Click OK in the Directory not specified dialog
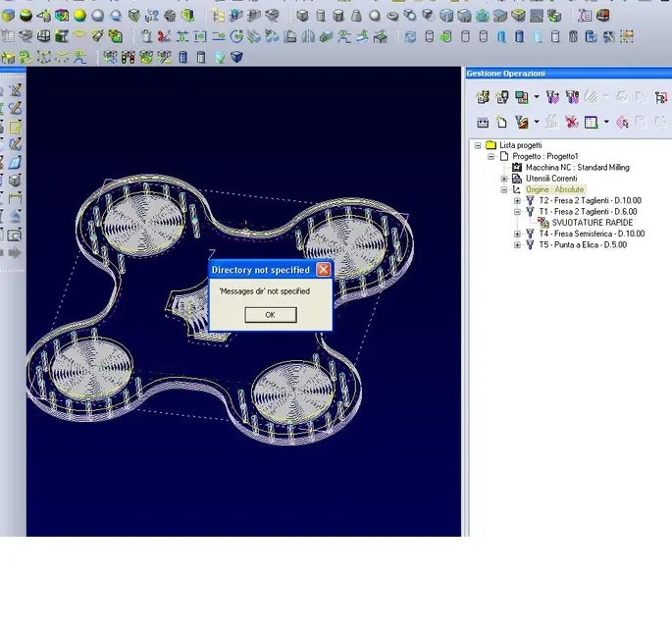Viewport: 672px width, 628px height. 270,315
